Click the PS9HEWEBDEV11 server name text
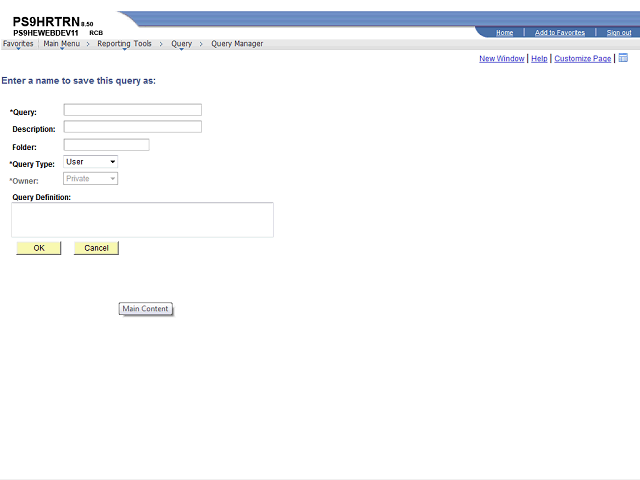This screenshot has height=480, width=640. tap(46, 33)
